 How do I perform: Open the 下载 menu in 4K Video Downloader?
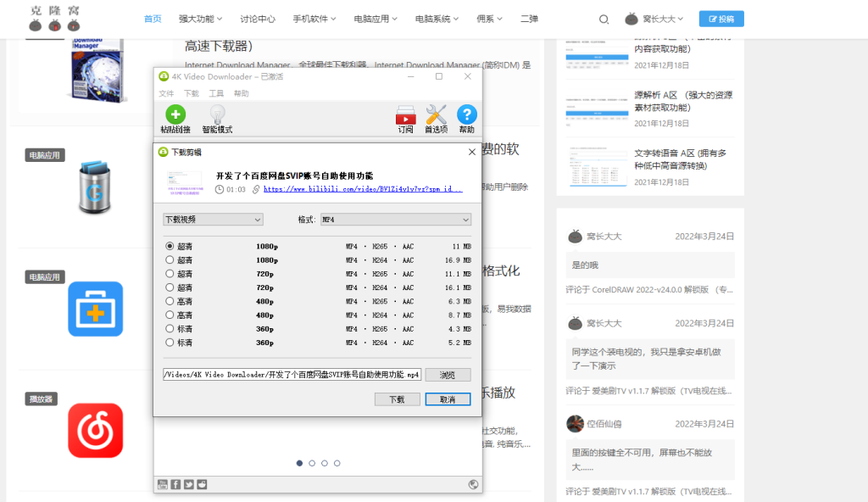click(192, 93)
